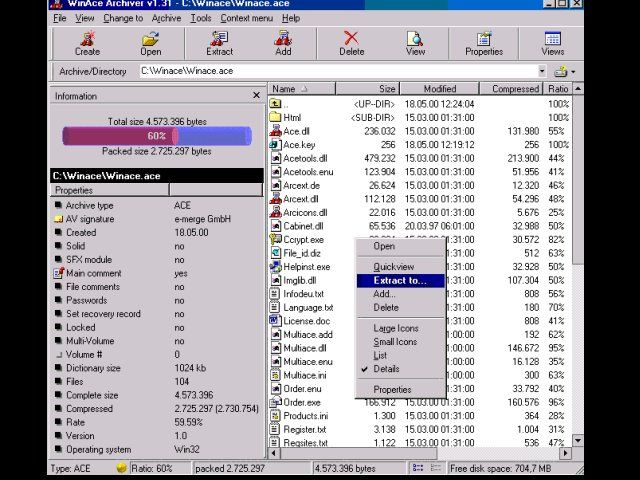Sort by the Compressed column header
Image resolution: width=640 pixels, height=480 pixels.
511,89
